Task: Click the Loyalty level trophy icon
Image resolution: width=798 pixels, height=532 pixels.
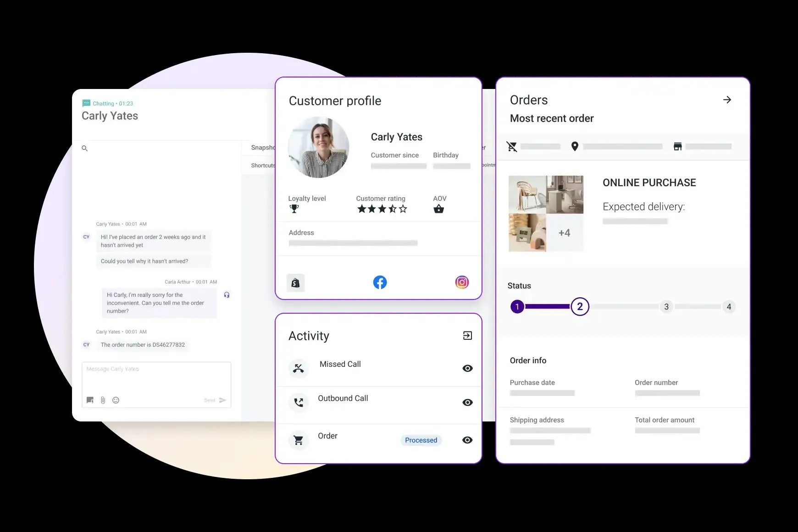Action: 294,209
